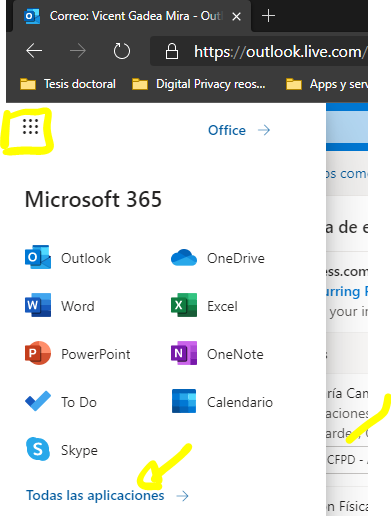Follow the Office link with arrow
The width and height of the screenshot is (391, 516).
[239, 130]
